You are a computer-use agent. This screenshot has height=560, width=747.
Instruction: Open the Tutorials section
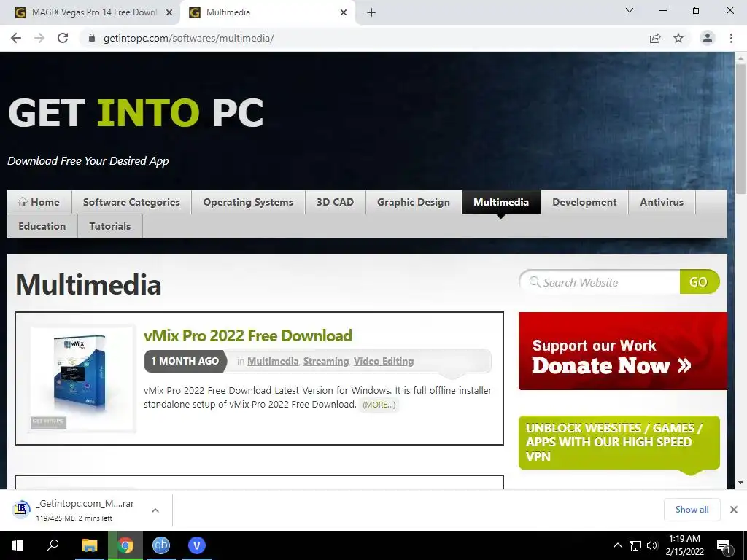pos(110,226)
